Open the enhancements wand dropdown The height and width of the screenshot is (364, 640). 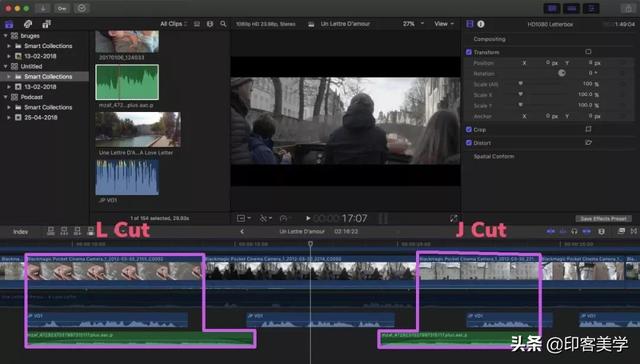(266, 219)
